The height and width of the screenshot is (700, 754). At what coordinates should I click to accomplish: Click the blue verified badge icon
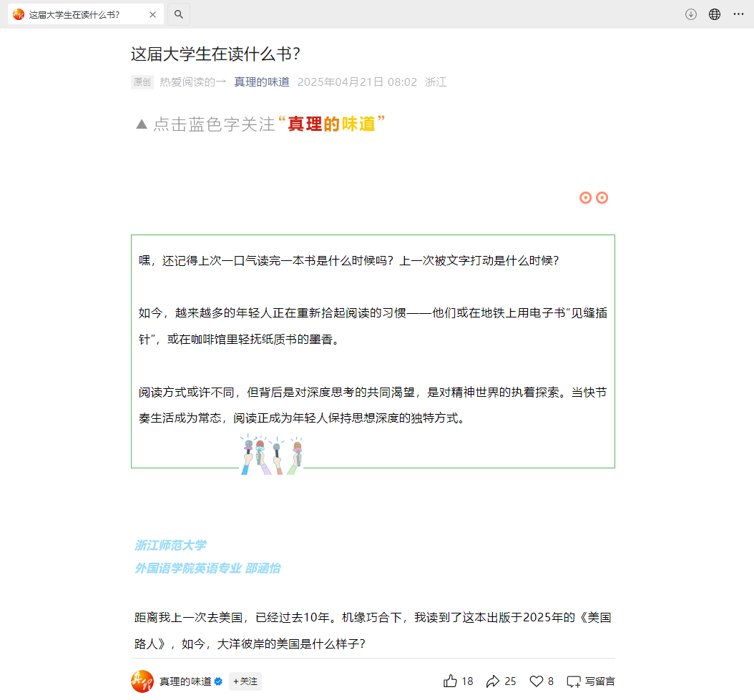point(218,681)
